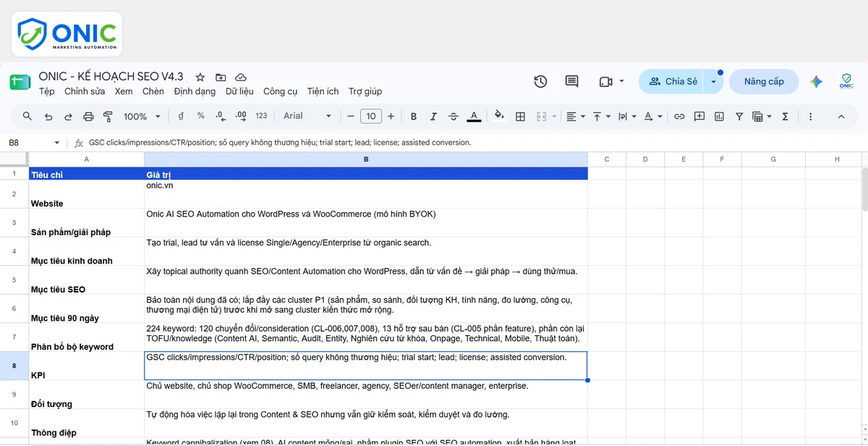Redo the last action
The image size is (868, 446).
[x=69, y=116]
